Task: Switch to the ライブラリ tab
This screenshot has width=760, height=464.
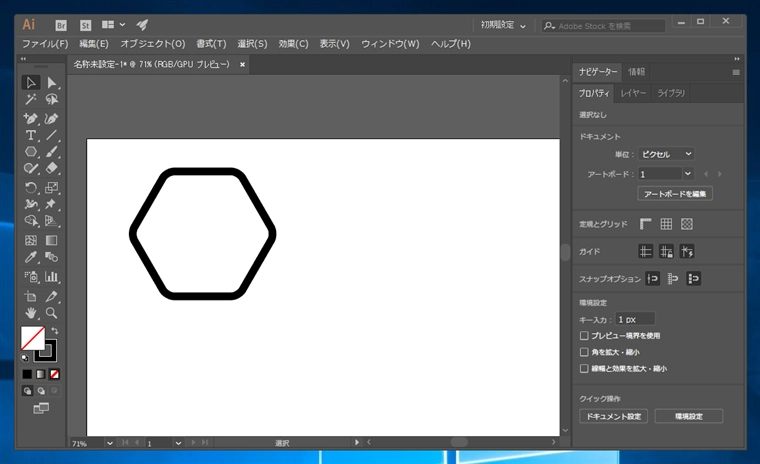Action: pos(671,93)
